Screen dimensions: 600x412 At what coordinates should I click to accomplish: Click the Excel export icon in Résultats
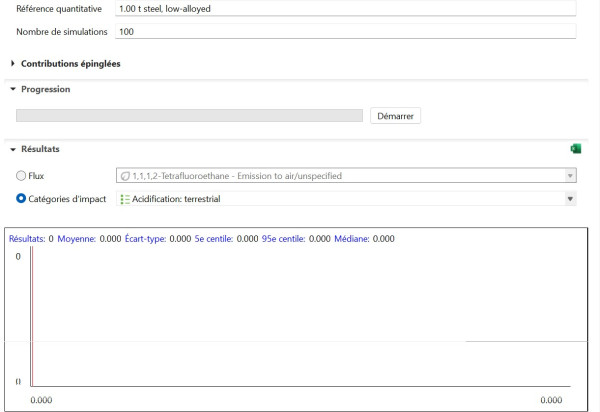pos(575,149)
